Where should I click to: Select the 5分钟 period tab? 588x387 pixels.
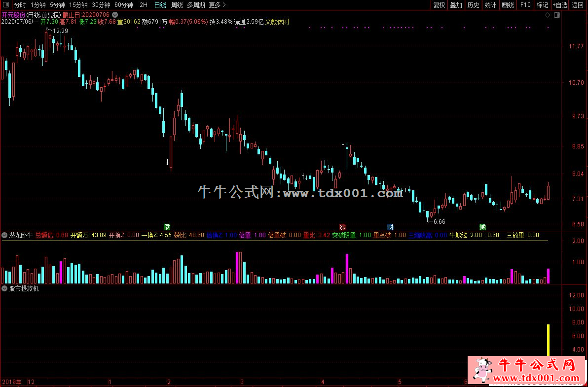(57, 5)
